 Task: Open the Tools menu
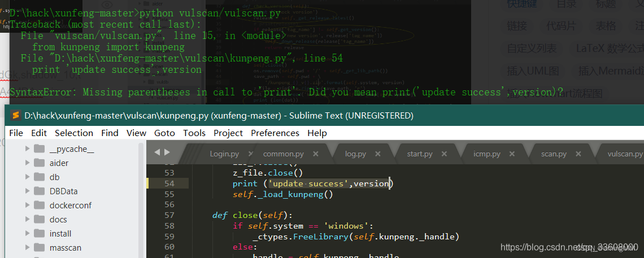[194, 133]
